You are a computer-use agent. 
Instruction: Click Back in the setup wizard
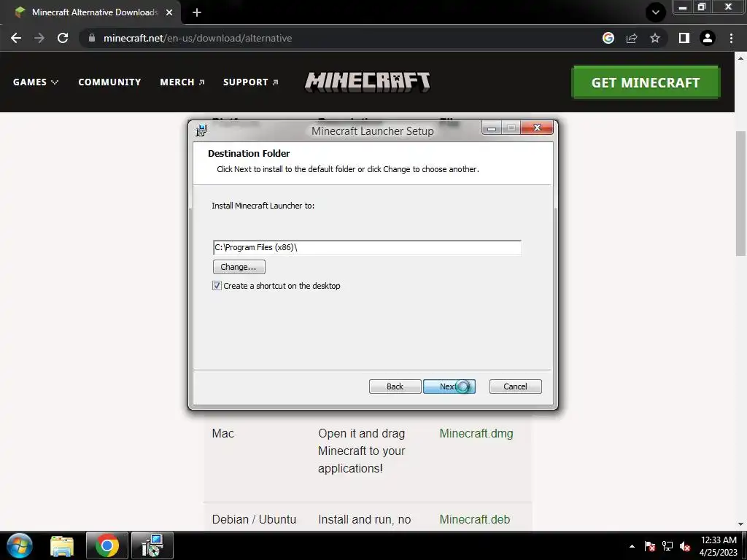(395, 386)
